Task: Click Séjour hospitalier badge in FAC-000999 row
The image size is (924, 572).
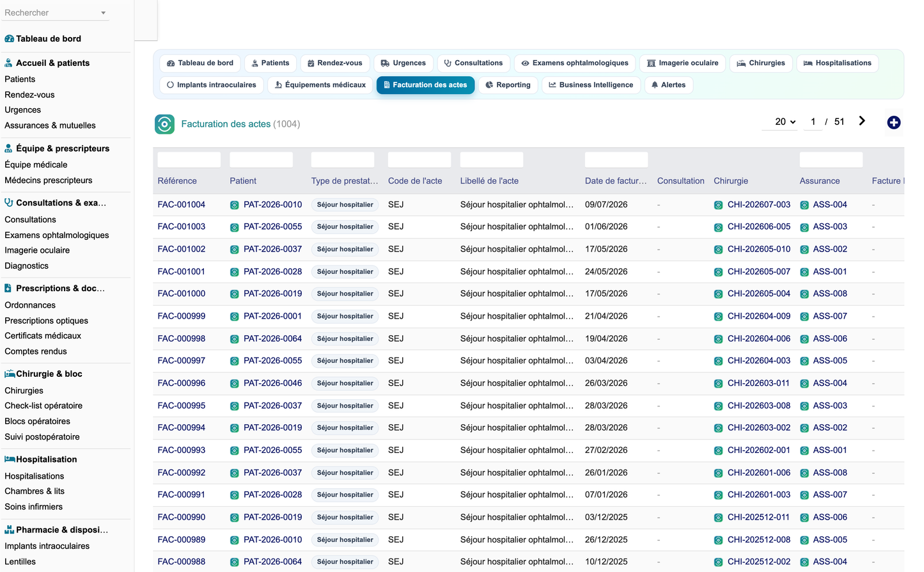Action: (x=345, y=316)
